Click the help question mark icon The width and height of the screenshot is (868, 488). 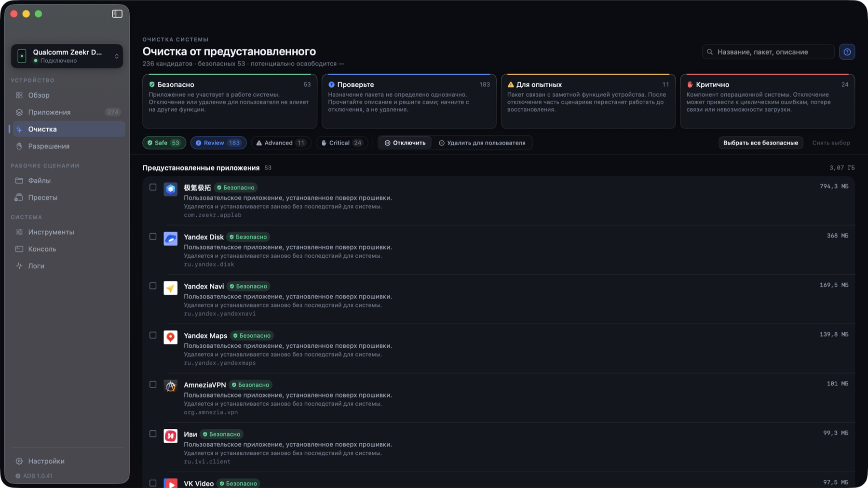coord(847,52)
